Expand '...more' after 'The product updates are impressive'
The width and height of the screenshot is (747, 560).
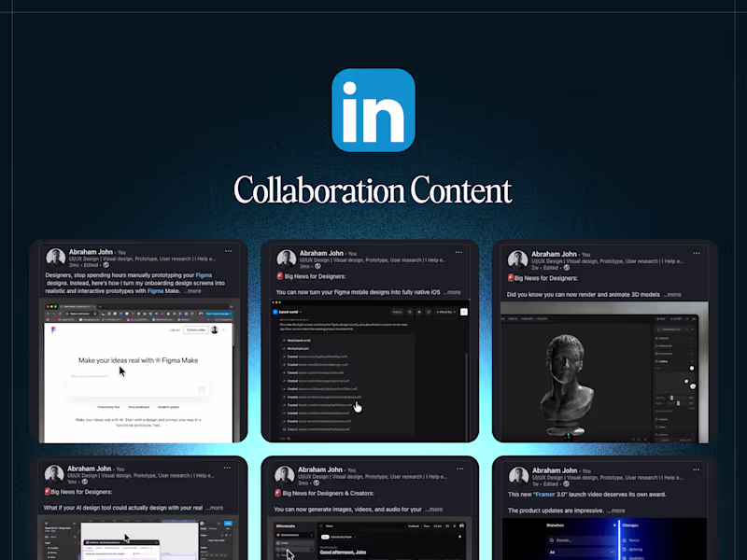pyautogui.click(x=616, y=511)
